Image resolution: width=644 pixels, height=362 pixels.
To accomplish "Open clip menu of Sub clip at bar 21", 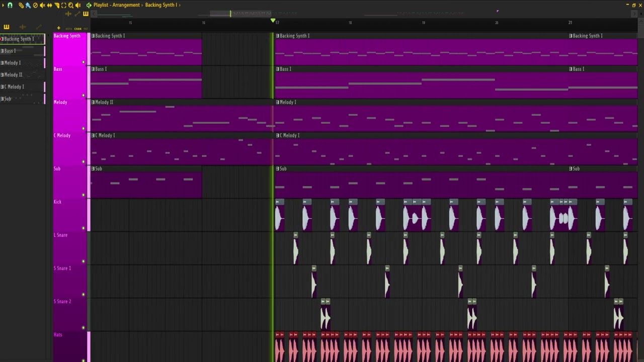I will [571, 168].
